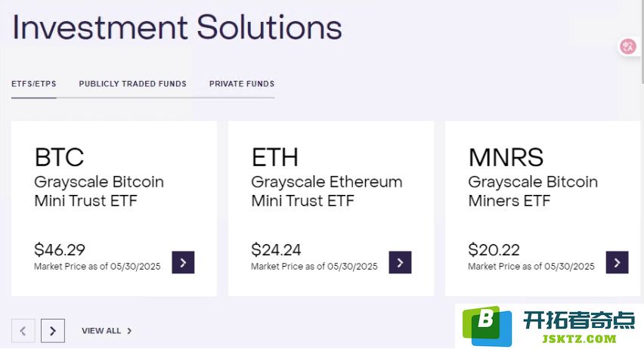This screenshot has width=644, height=349.
Task: Click the chevron next to View All
Action: click(129, 331)
